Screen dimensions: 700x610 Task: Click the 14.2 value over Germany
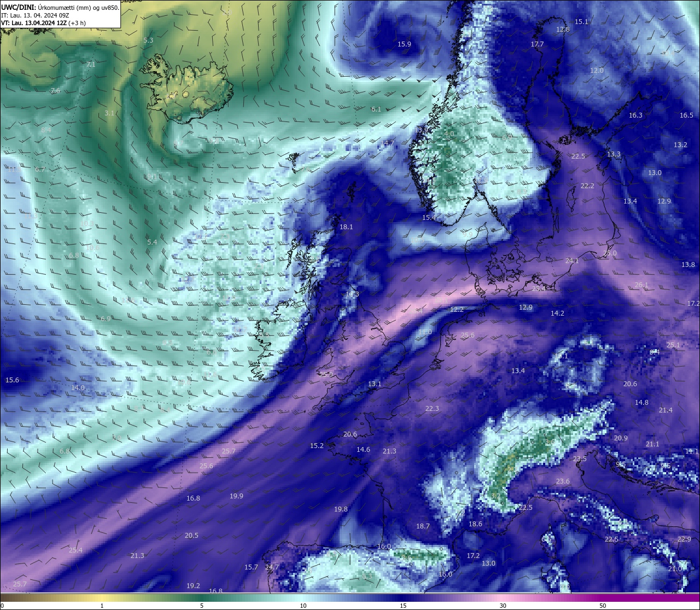(557, 313)
